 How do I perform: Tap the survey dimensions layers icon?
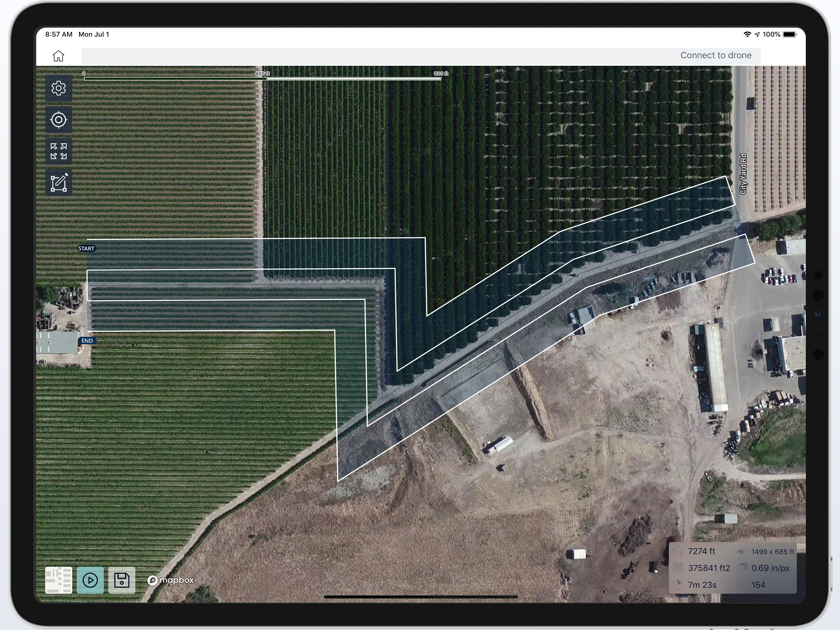(x=741, y=551)
